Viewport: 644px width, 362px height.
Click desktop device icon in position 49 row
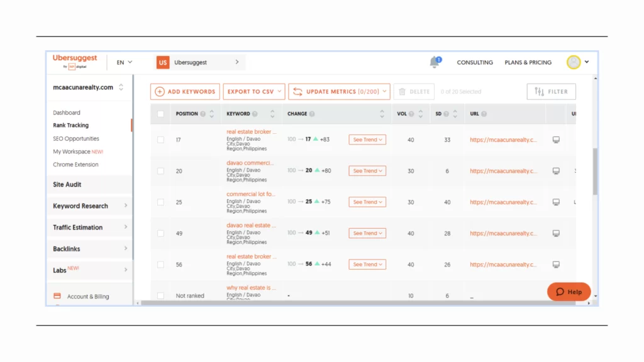click(x=556, y=233)
